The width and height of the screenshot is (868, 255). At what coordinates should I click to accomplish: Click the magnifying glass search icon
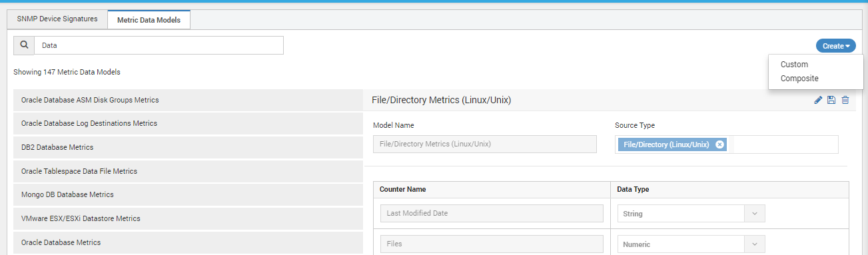tap(24, 45)
